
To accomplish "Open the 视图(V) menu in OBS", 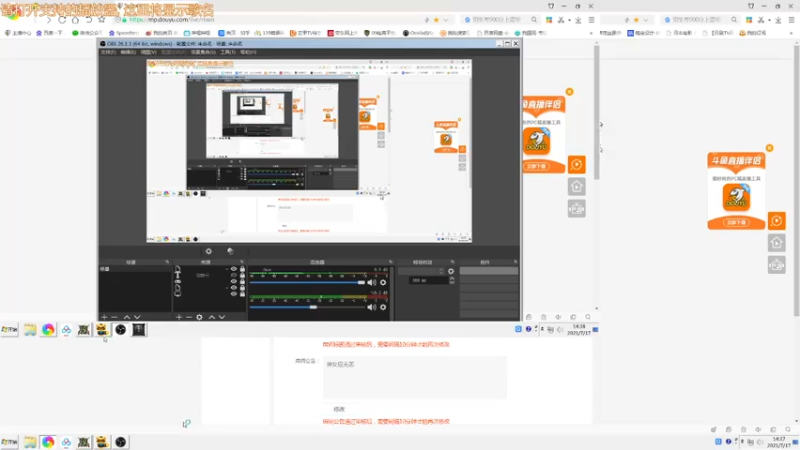I will tap(148, 52).
